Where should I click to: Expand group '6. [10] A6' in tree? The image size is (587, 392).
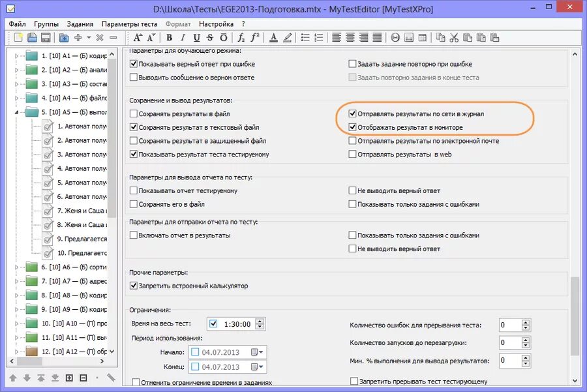16,267
